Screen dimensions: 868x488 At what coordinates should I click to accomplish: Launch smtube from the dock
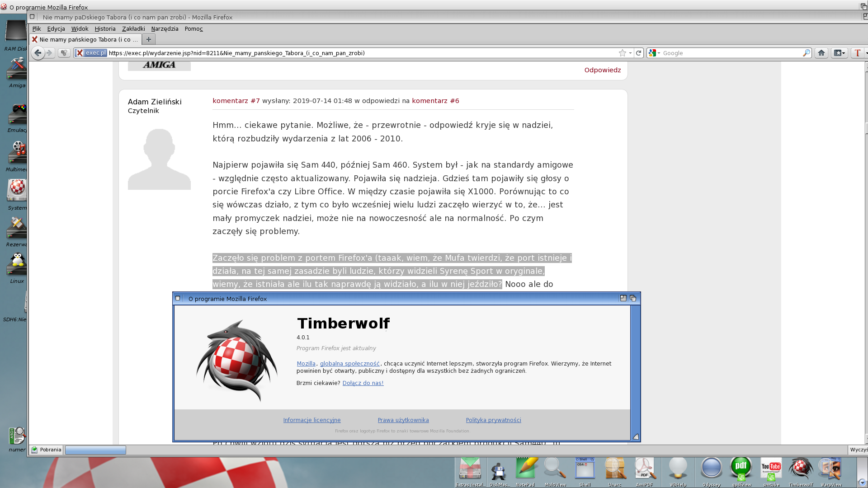771,472
